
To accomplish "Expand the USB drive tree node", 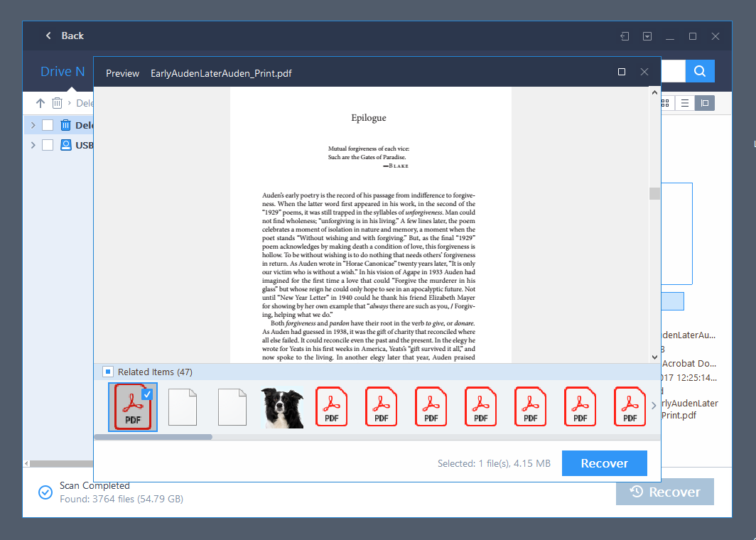I will tap(32, 145).
